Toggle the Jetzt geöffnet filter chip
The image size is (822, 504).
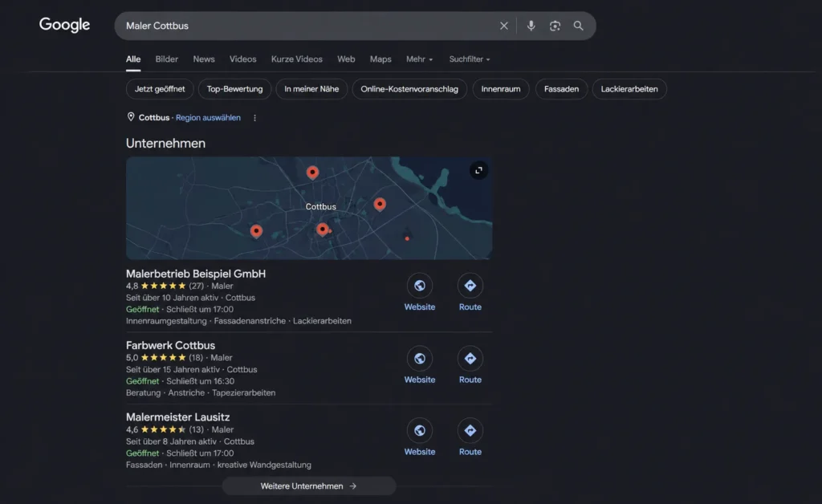click(x=160, y=89)
